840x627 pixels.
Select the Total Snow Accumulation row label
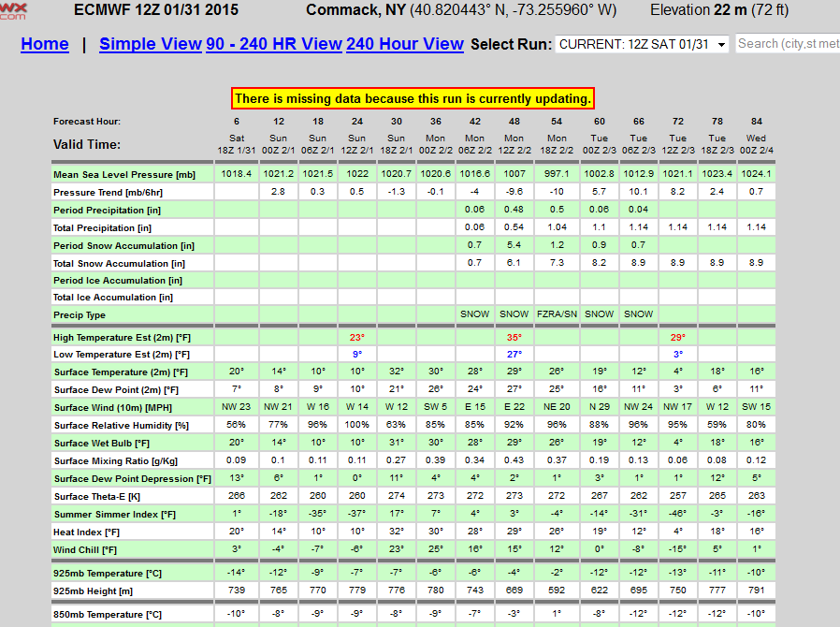(119, 263)
